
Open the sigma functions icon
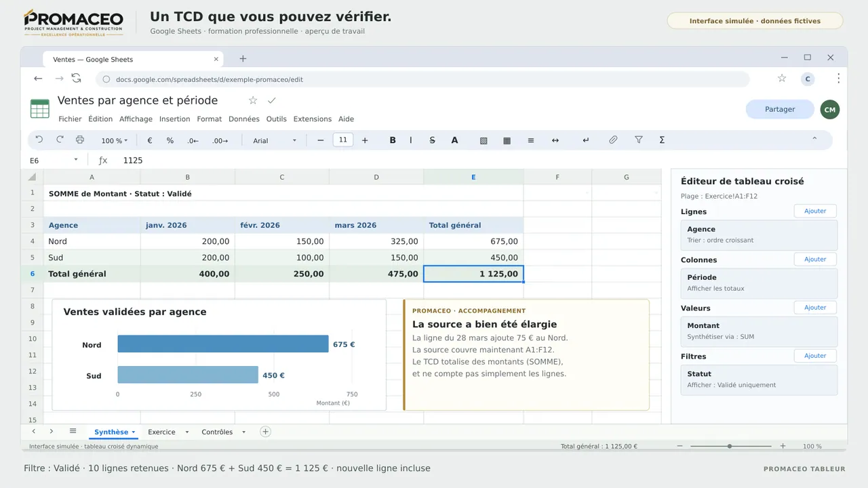pos(662,140)
